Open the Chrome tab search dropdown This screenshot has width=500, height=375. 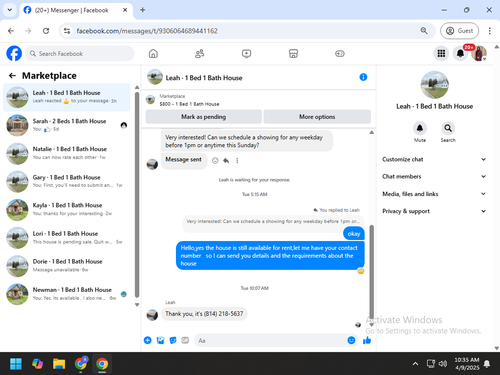[10, 10]
